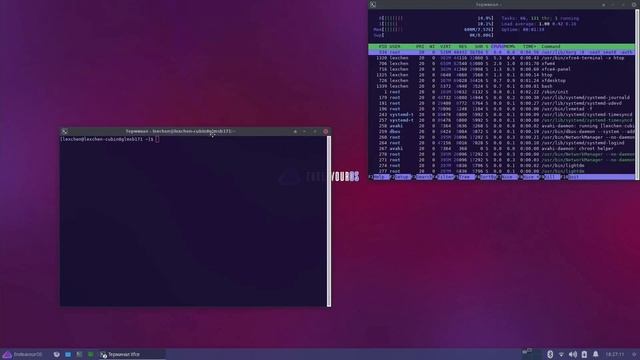Open F2 Setup in htop

tap(402, 177)
